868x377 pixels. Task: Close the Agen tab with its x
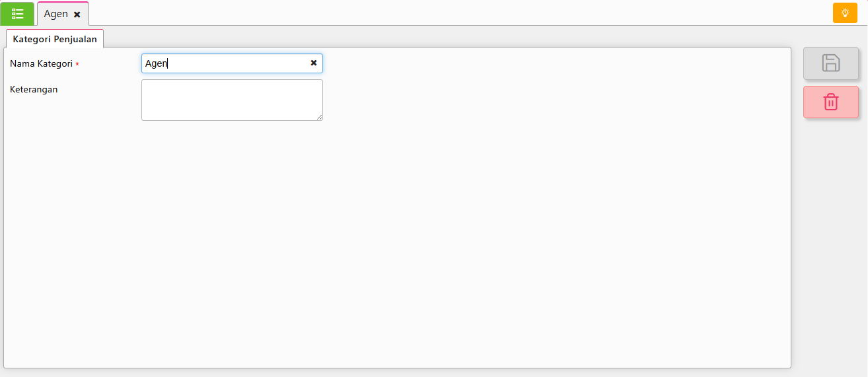77,15
